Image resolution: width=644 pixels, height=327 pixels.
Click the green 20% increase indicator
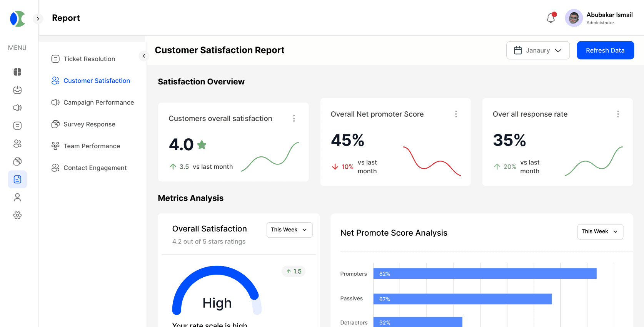pos(505,167)
